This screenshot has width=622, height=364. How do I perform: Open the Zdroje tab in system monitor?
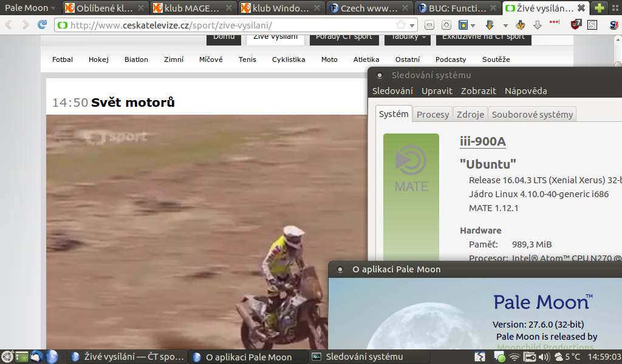(x=470, y=115)
